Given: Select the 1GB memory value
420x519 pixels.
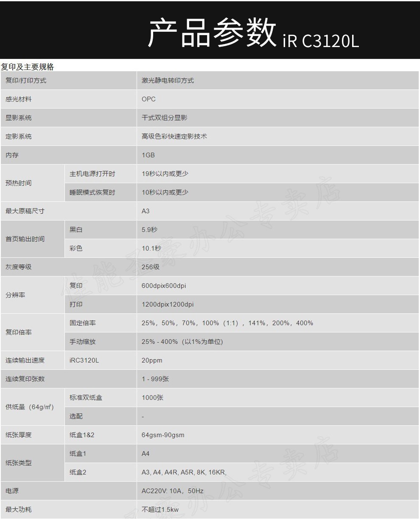Looking at the screenshot, I should (x=148, y=155).
